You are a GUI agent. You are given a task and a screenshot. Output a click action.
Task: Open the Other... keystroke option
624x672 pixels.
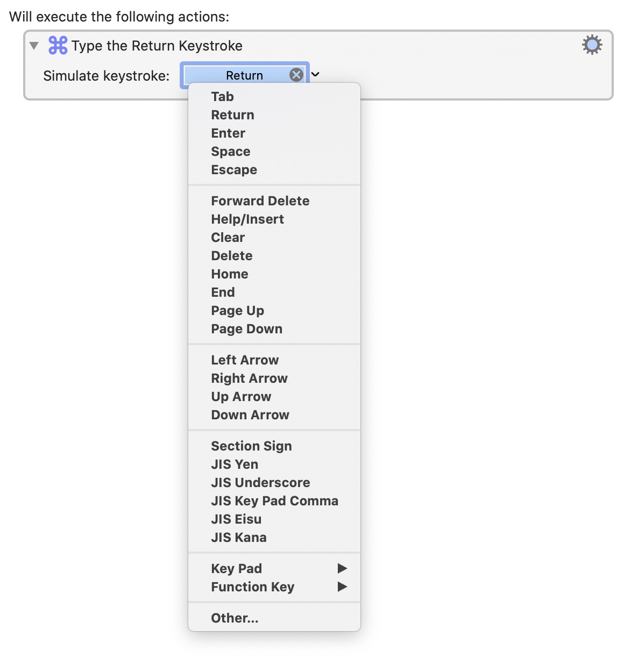235,618
